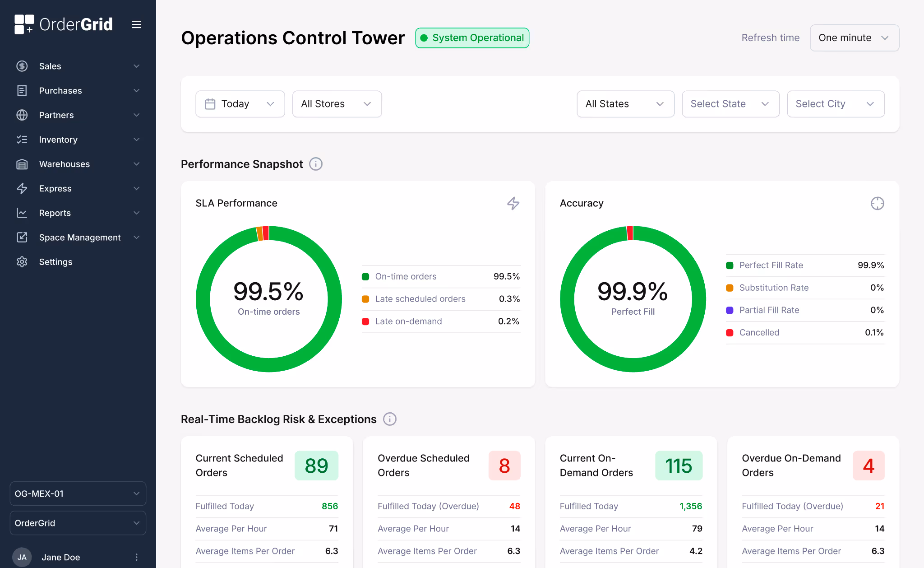This screenshot has width=924, height=568.
Task: Click the Reports chart icon
Action: coord(22,213)
